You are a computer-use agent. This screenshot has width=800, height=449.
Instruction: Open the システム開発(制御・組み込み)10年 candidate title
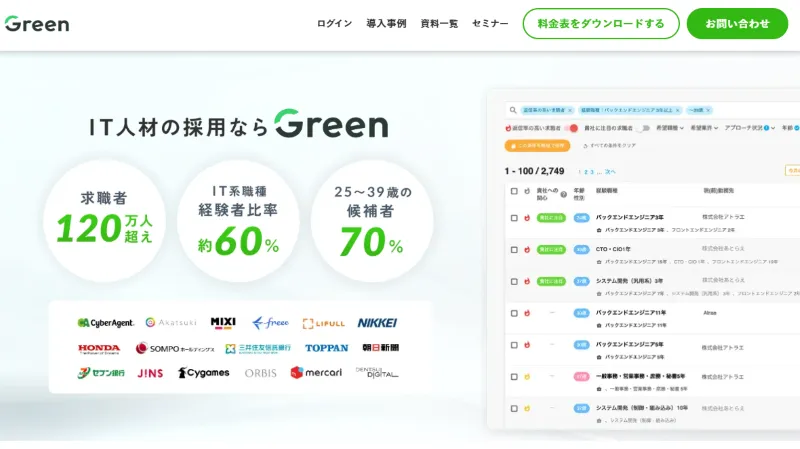(x=642, y=408)
